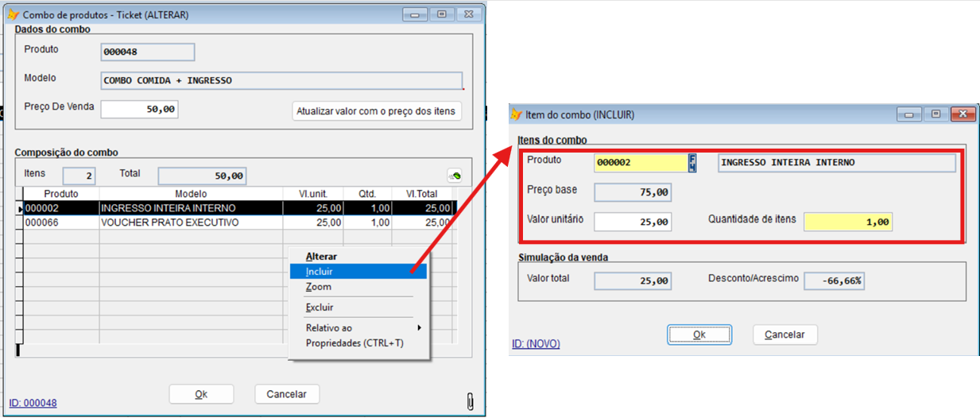Click the Item do combo window icon
Viewport: 980px width, 418px height.
(517, 114)
